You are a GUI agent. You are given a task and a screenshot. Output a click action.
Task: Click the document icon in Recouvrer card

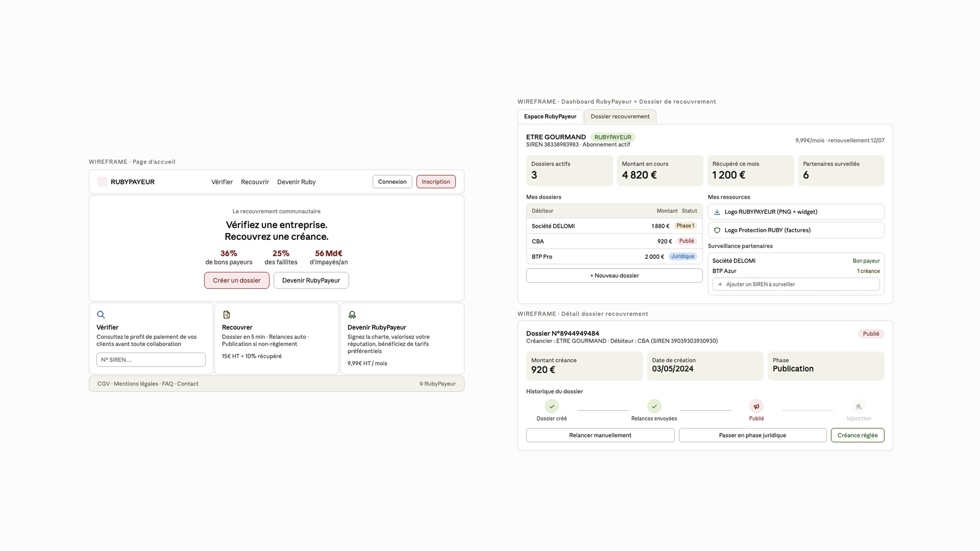coord(226,315)
